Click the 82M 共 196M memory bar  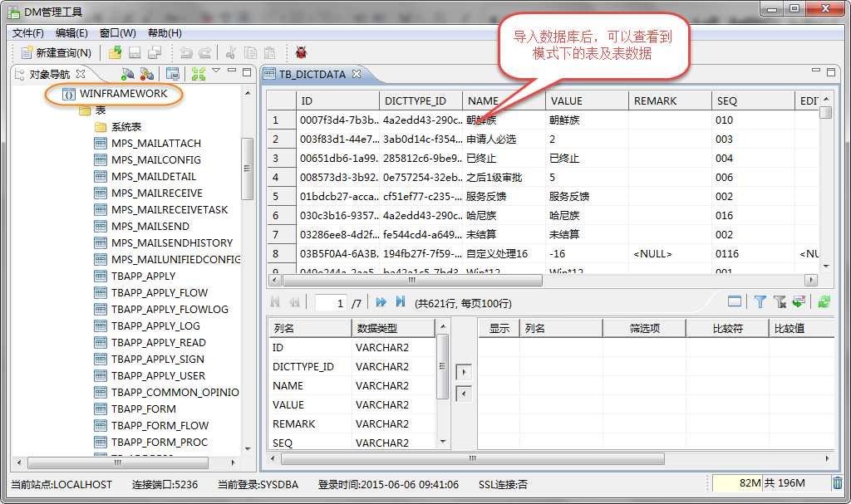click(x=770, y=483)
